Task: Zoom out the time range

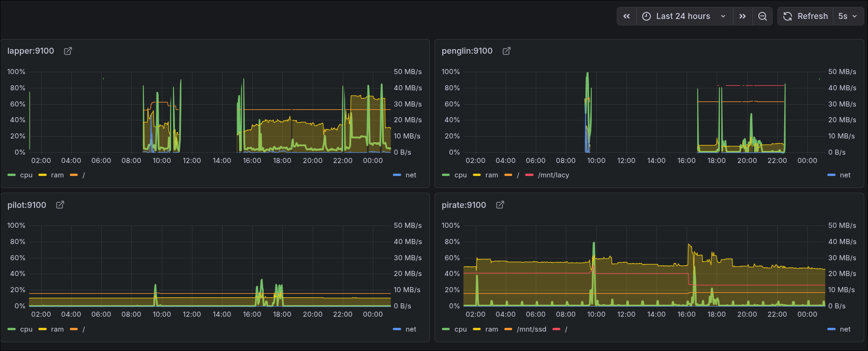Action: coord(763,16)
